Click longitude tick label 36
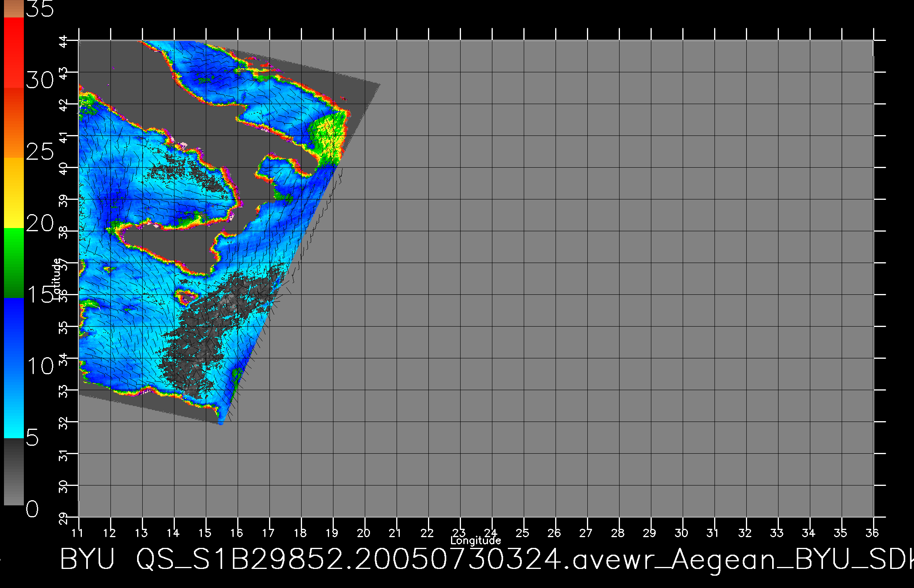This screenshot has width=914, height=588. pos(872,533)
